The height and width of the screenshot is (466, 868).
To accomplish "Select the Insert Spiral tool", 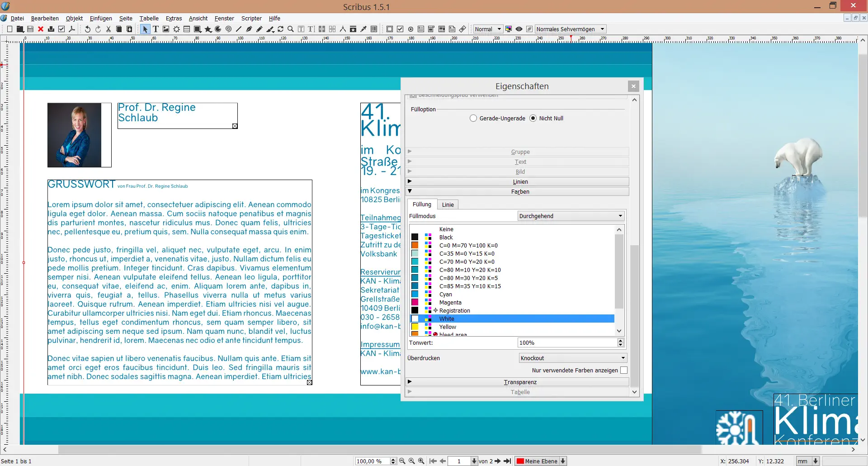I will (x=228, y=29).
